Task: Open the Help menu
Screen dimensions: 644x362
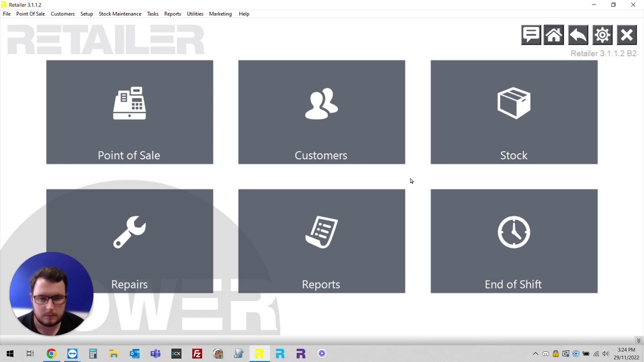Action: [x=244, y=14]
